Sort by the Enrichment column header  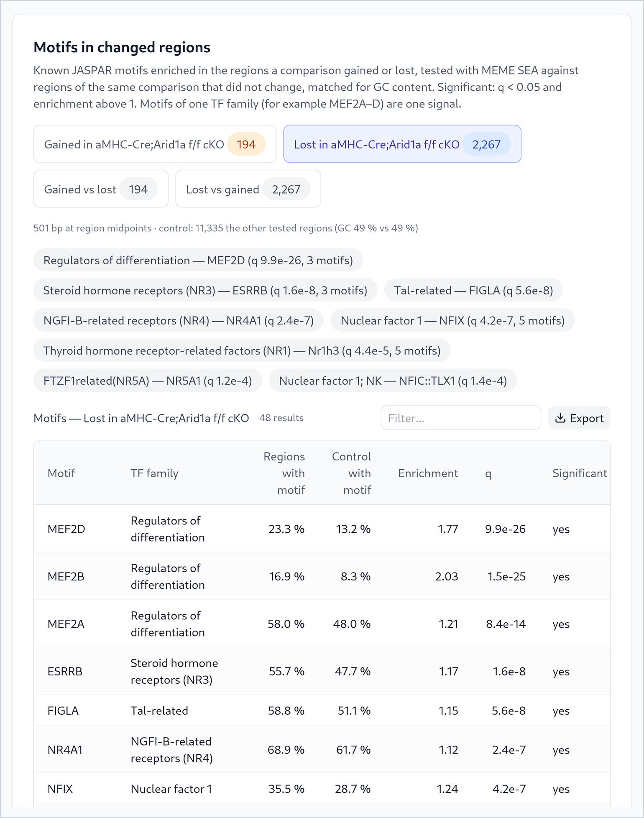(428, 473)
